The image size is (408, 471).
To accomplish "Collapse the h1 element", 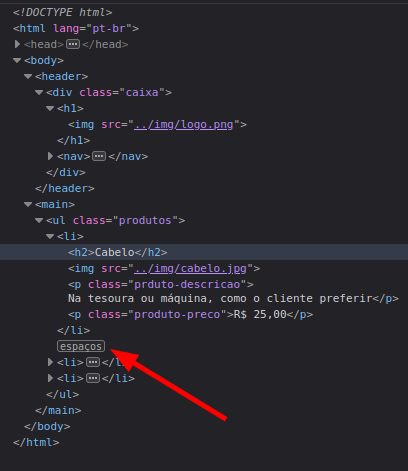I will pos(50,108).
